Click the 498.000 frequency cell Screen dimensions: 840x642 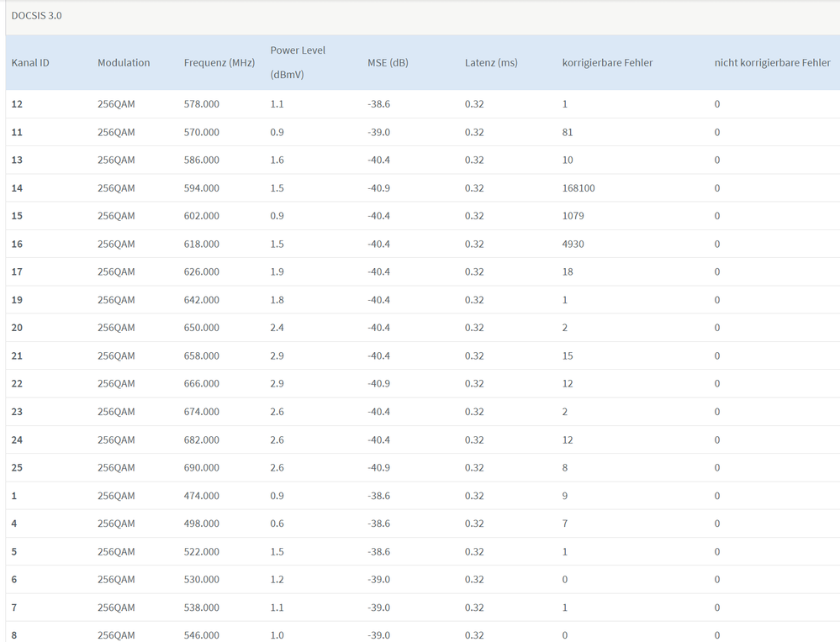point(201,524)
